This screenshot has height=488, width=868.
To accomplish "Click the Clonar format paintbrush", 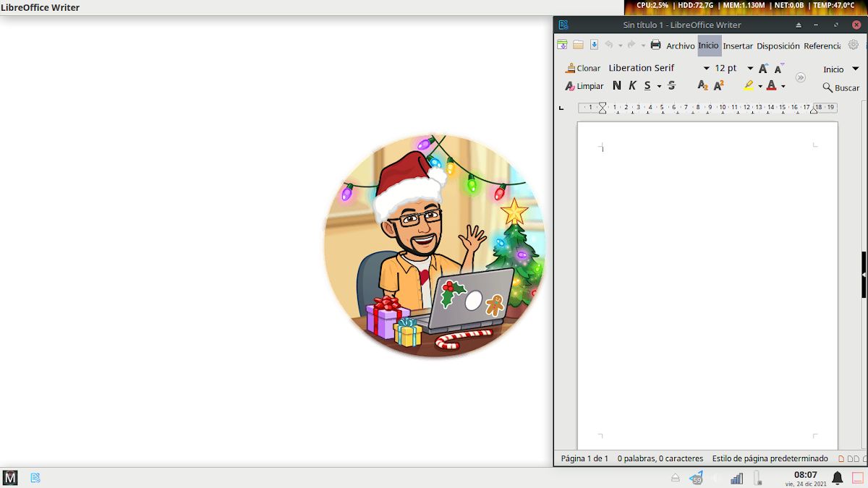I will point(583,68).
